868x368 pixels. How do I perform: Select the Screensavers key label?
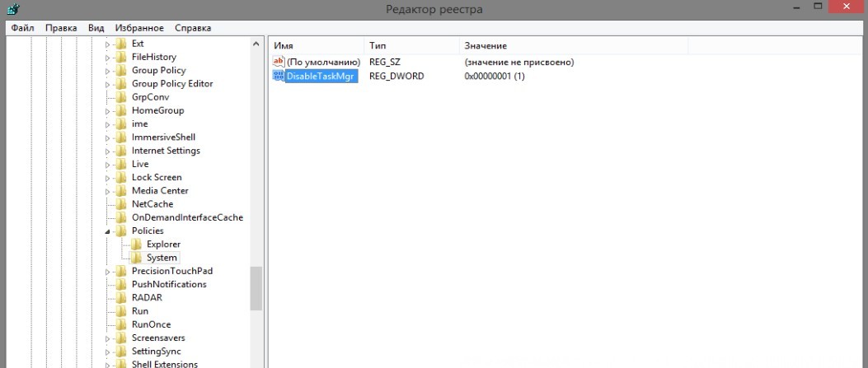[158, 338]
